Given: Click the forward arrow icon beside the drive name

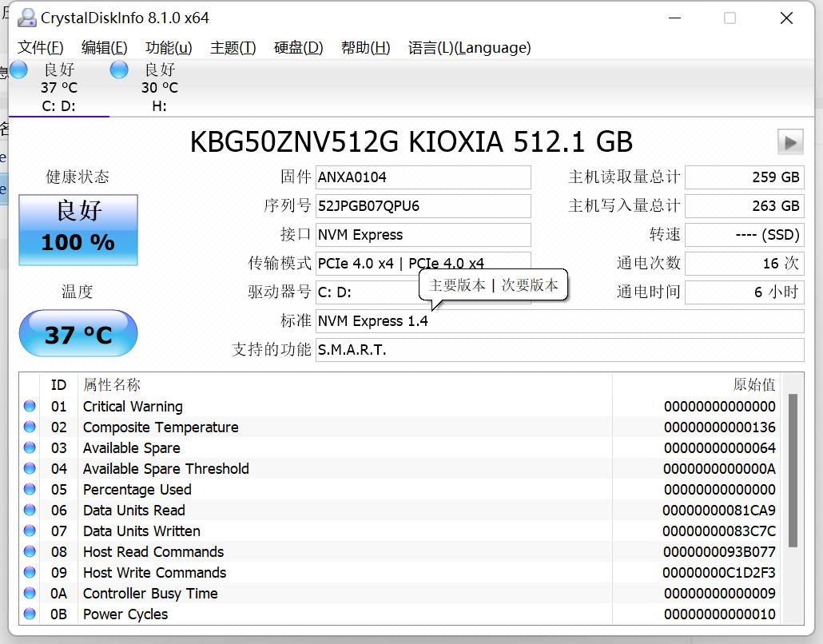Looking at the screenshot, I should click(x=789, y=141).
